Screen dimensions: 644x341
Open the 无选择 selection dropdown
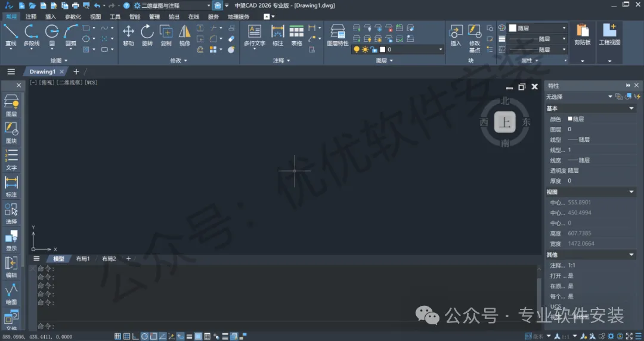(610, 97)
